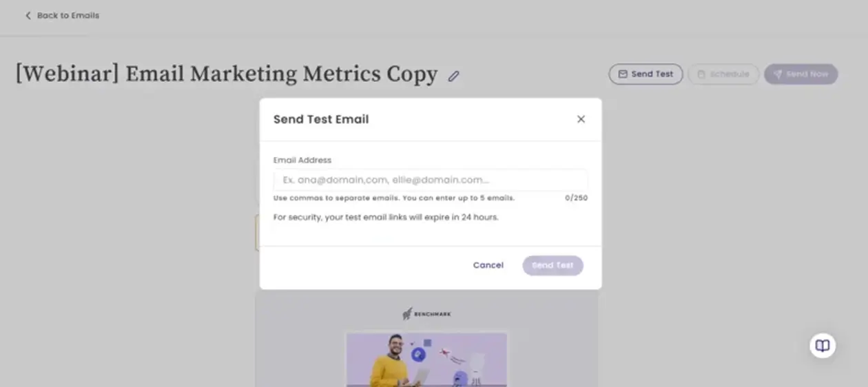Click the Back to Emails link
This screenshot has width=868, height=387.
(68, 15)
